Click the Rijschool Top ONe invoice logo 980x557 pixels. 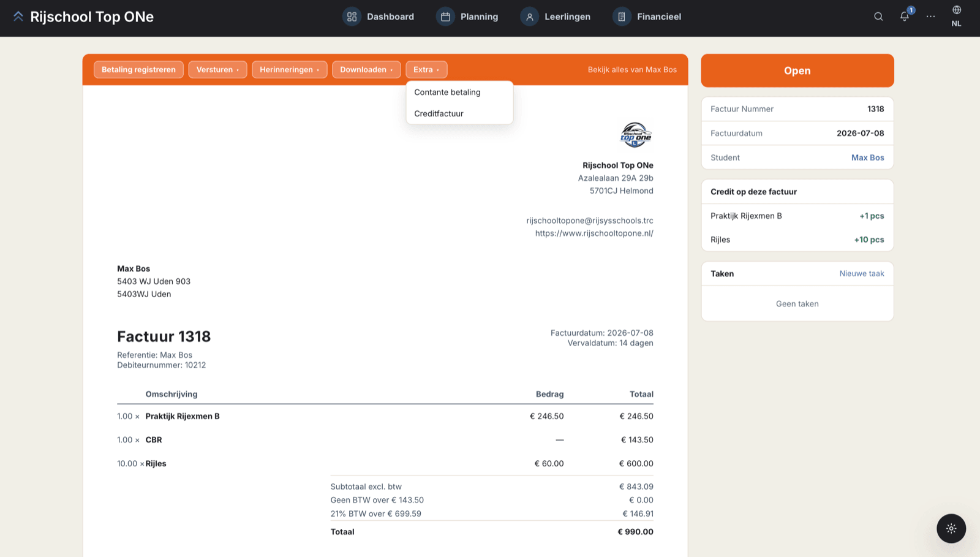[636, 135]
